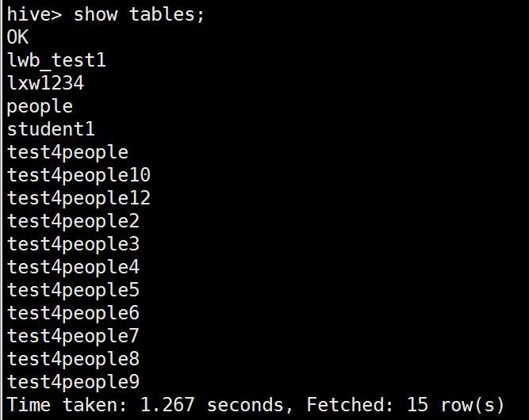
Task: Click the 'Fetched: 15 row(s)' text
Action: tap(404, 405)
